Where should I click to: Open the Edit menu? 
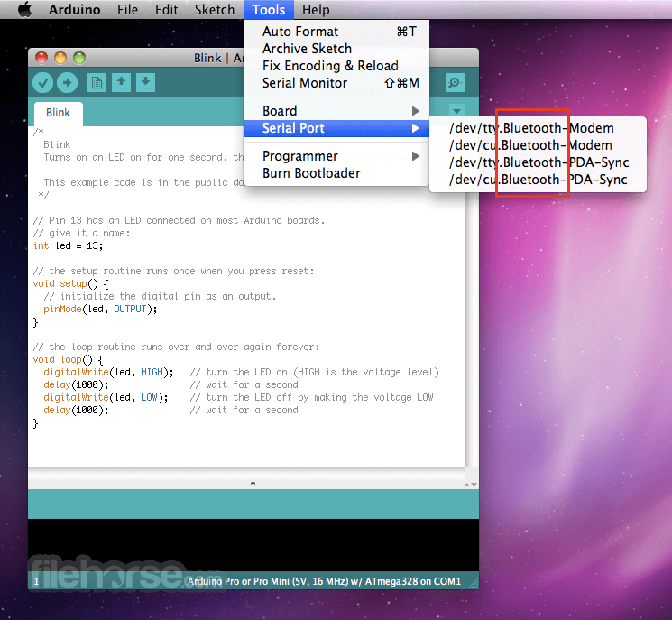[166, 9]
